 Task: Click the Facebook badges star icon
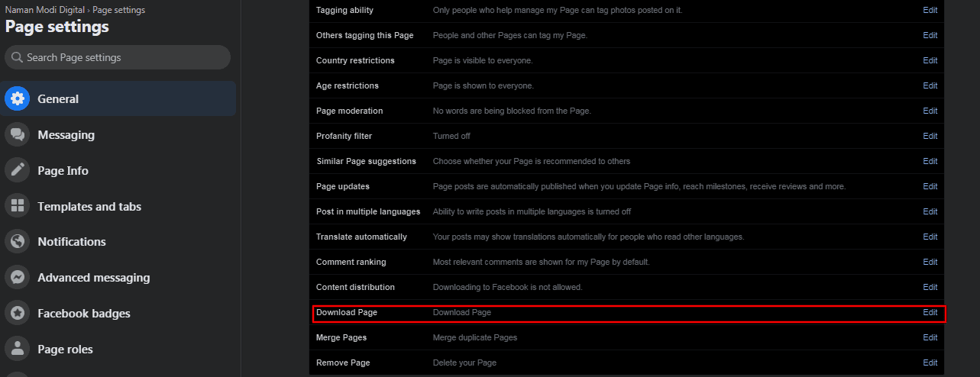point(18,313)
